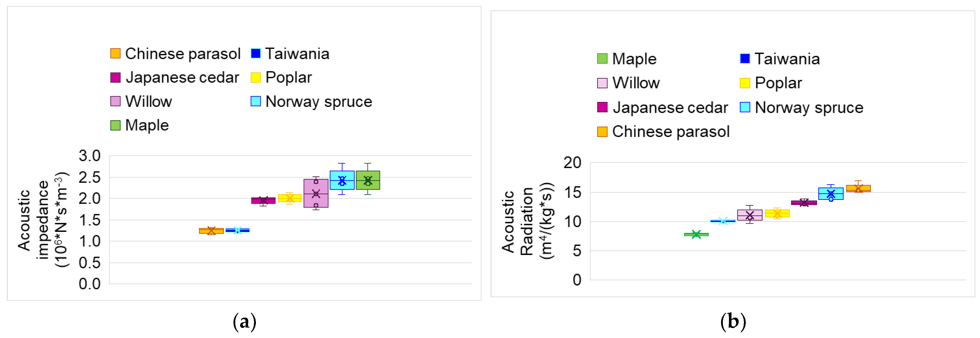980x338 pixels.
Task: Click the orange Chinese parasol swatch in chart (a) legend
Action: tap(115, 54)
